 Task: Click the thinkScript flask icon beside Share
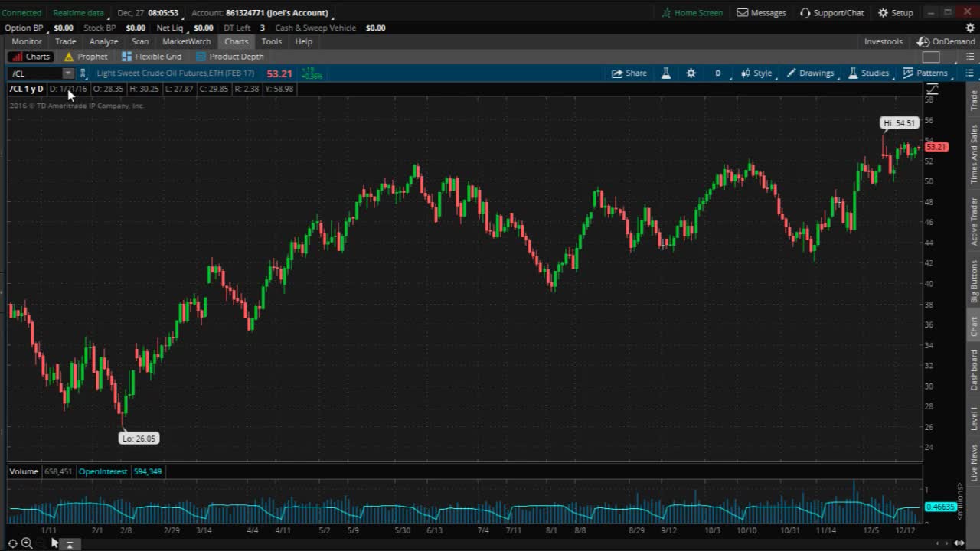click(666, 73)
